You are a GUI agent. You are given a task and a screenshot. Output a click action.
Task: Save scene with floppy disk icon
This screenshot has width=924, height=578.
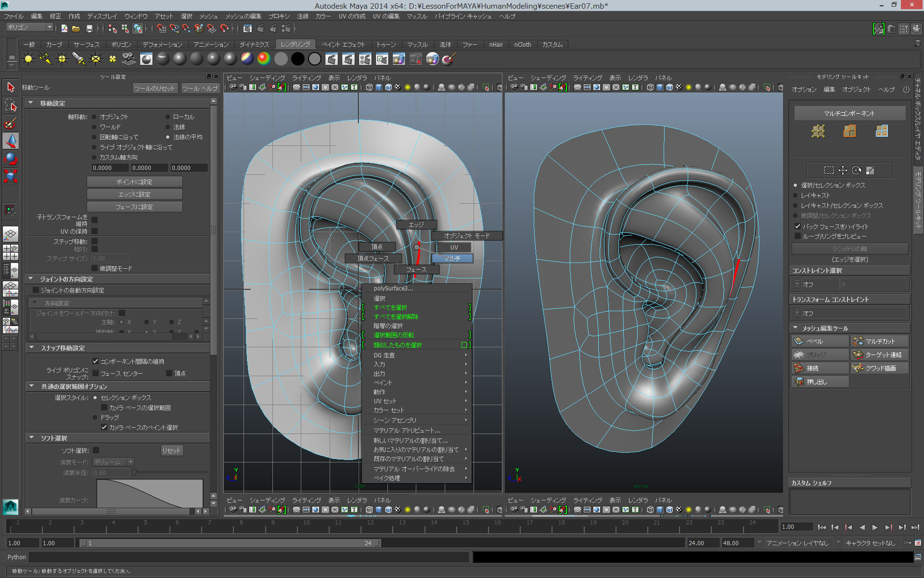89,29
